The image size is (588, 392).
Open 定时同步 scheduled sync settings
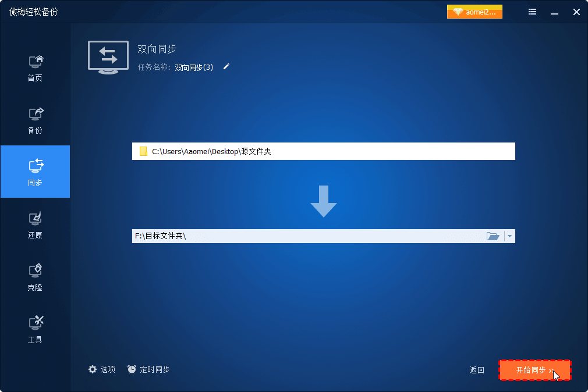click(x=148, y=369)
